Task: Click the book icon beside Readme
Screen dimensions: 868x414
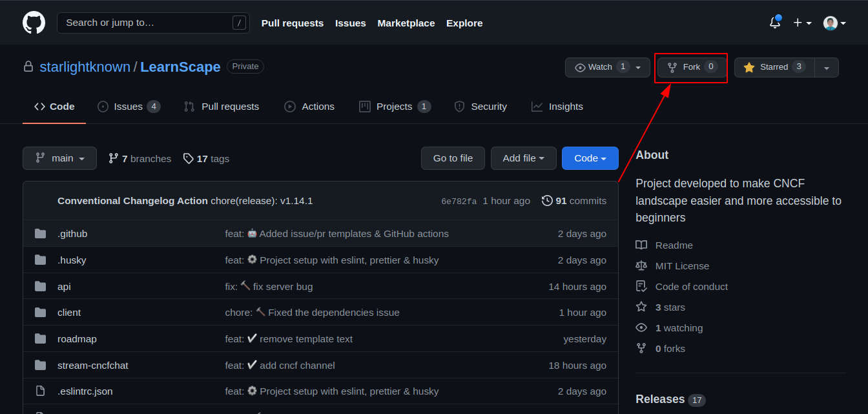Action: [641, 245]
